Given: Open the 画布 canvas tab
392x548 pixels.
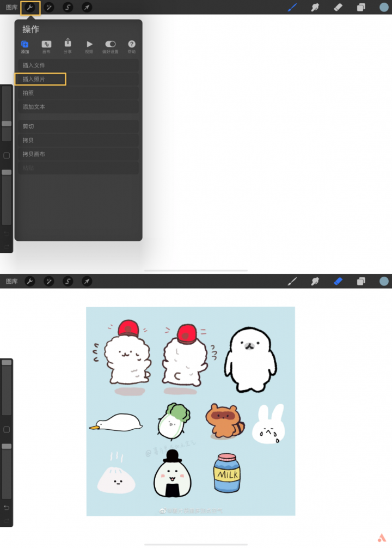Looking at the screenshot, I should click(x=46, y=47).
